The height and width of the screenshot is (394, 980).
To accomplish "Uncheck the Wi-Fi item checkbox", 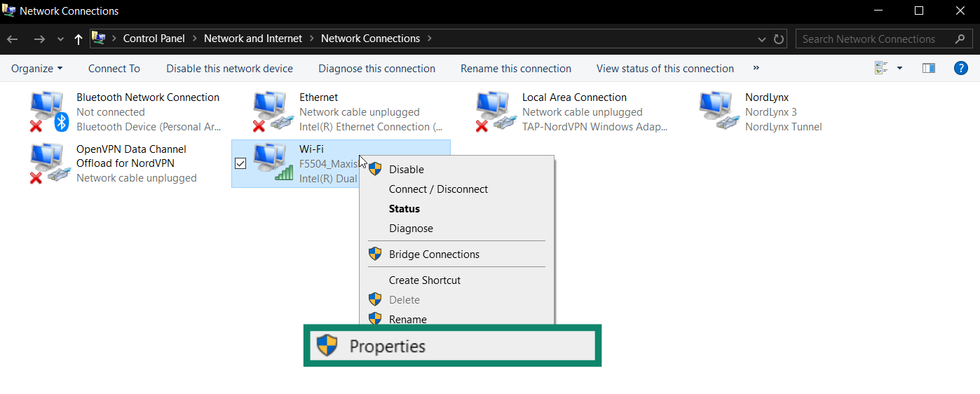I will point(240,163).
